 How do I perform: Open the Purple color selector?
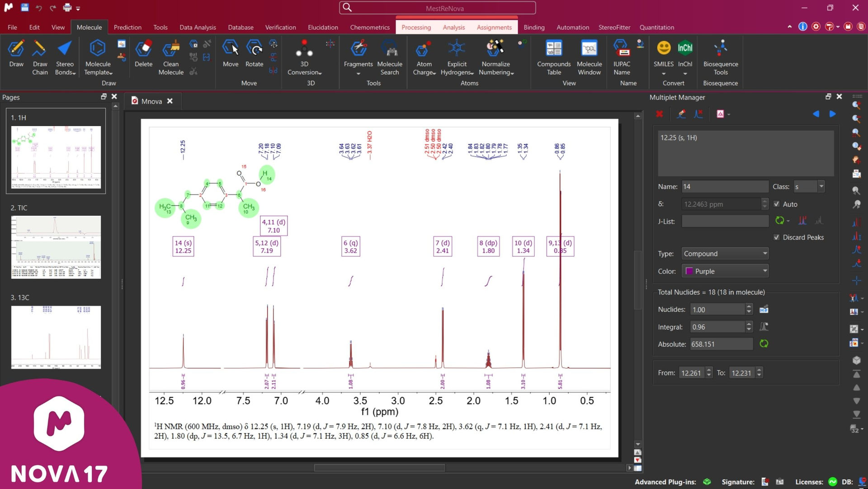[725, 271]
